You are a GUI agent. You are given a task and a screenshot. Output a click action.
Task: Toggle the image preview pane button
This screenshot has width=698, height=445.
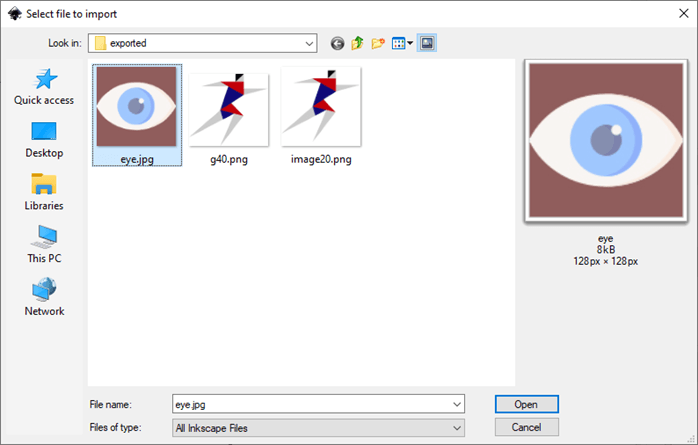[x=426, y=43]
